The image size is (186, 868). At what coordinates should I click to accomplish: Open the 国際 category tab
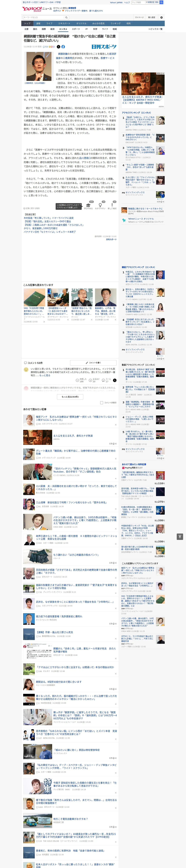click(44, 29)
